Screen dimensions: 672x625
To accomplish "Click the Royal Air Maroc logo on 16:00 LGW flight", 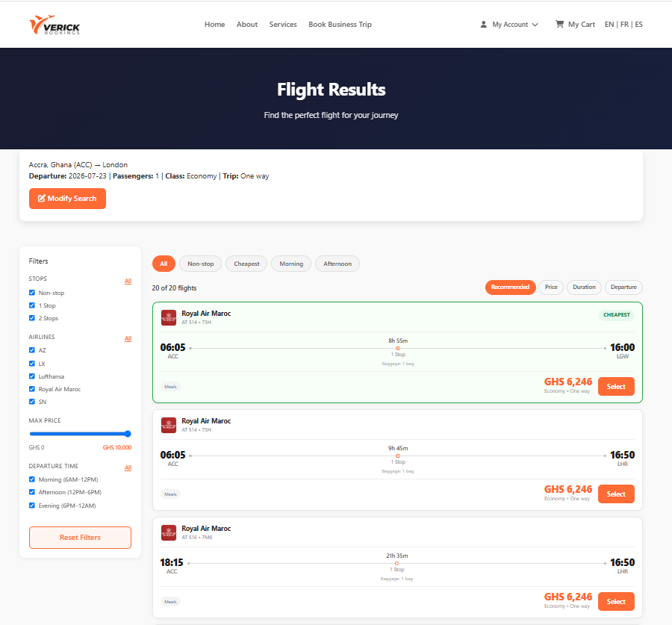I will click(x=169, y=317).
